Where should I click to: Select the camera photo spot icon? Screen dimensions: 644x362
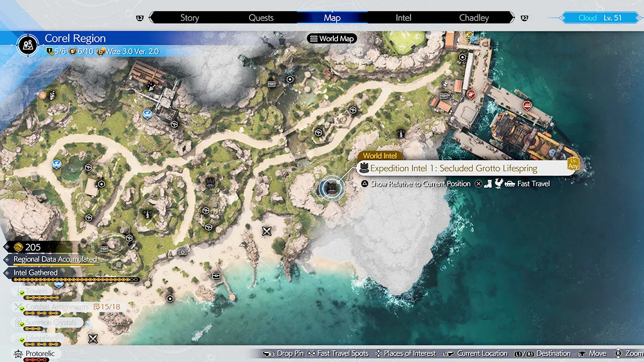click(x=183, y=252)
